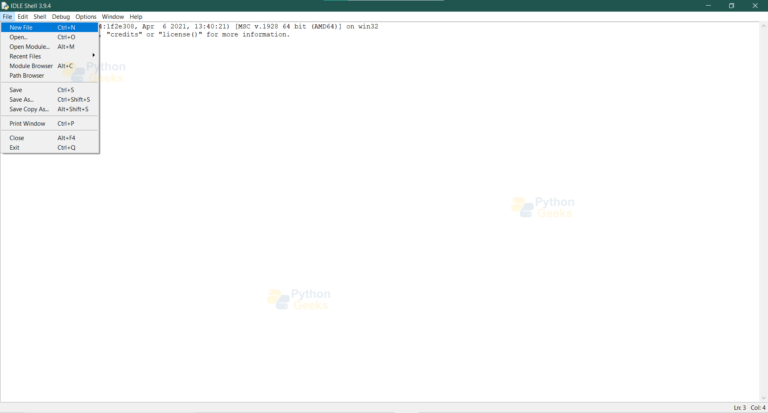
Task: Select Save Copy As... option
Action: 29,109
